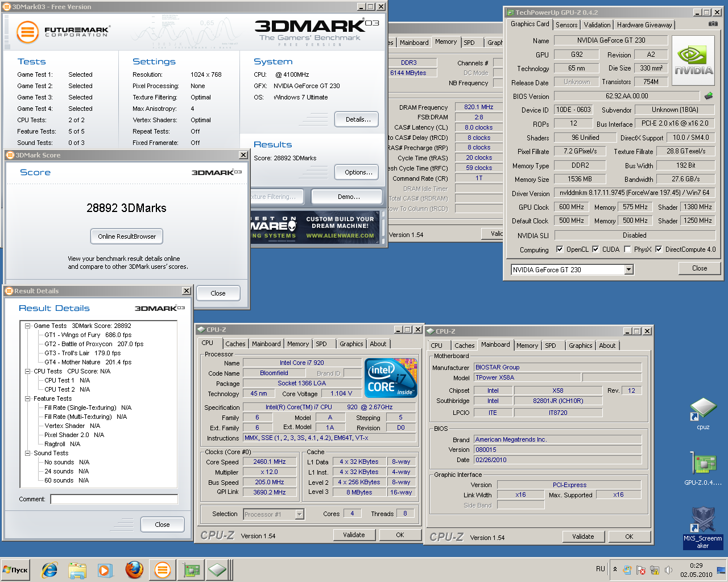Click the Mainboard tab in memory CPU-Z
Screen dimensions: 728x582
[414, 43]
